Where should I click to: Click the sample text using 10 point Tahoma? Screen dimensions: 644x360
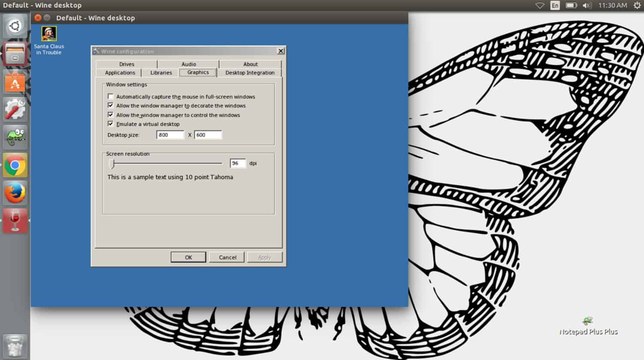pos(170,177)
